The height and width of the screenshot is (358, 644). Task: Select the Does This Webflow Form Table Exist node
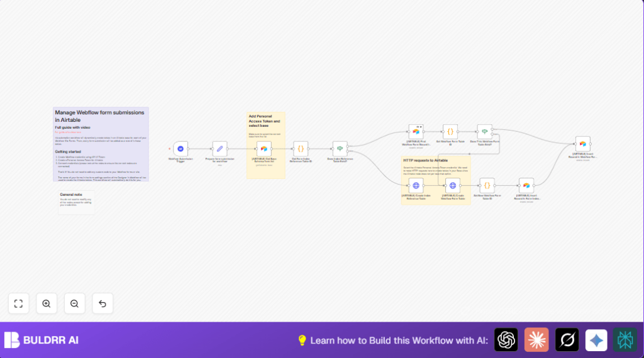485,132
